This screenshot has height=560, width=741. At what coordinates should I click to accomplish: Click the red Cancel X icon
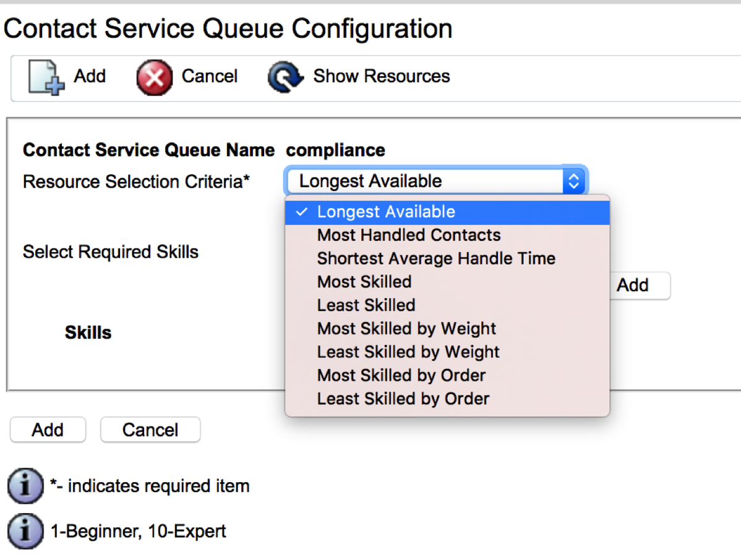[x=154, y=78]
